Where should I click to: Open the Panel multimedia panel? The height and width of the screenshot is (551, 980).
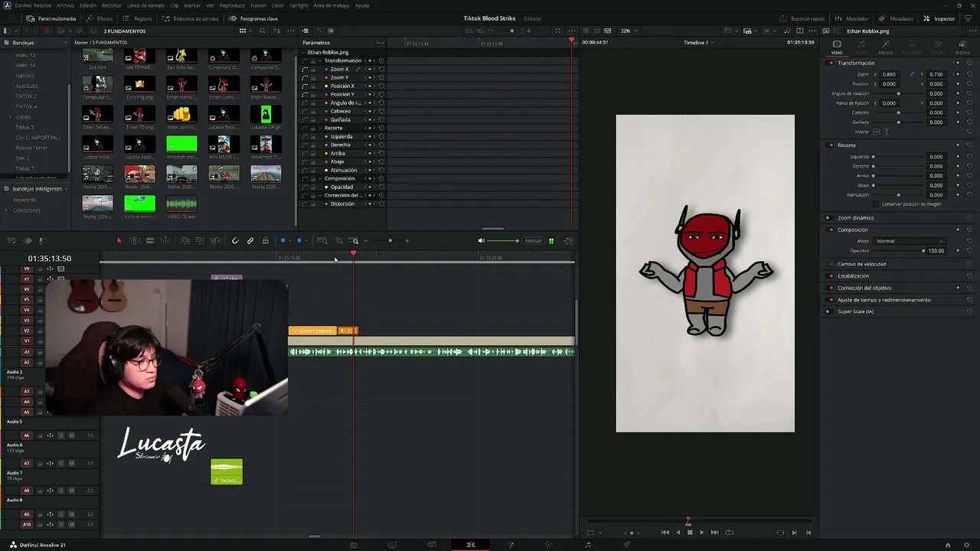tap(51, 18)
